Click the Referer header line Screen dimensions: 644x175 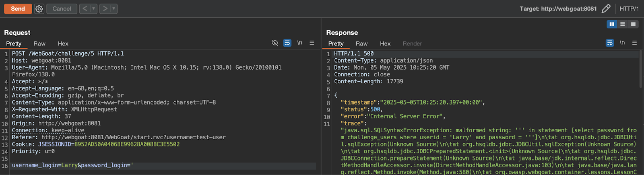pyautogui.click(x=119, y=137)
